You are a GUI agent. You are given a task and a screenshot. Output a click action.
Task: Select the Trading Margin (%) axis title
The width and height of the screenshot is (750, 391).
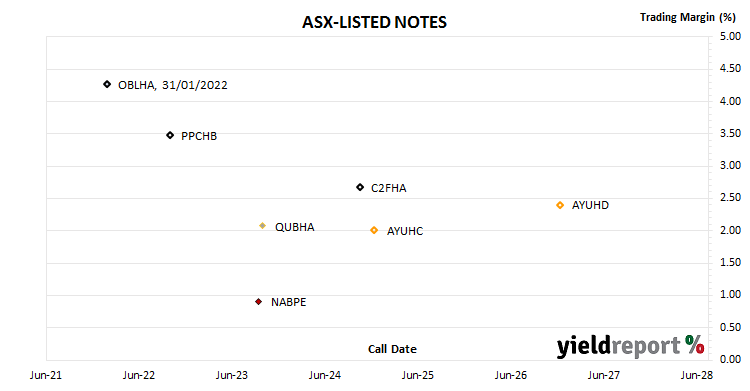(x=688, y=17)
